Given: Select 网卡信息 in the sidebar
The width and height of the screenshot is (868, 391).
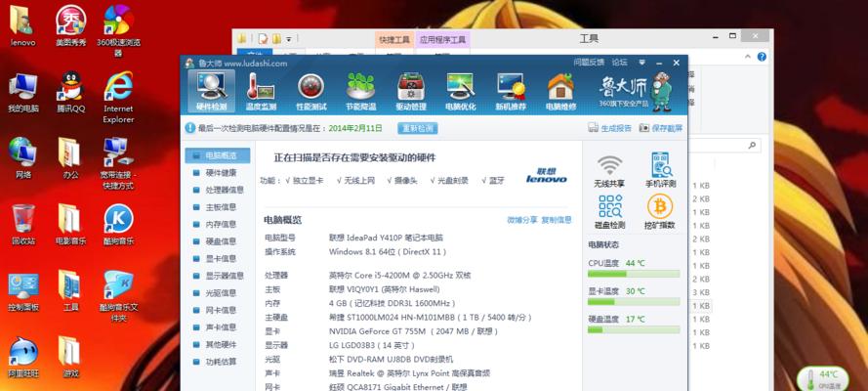Looking at the screenshot, I should click(x=217, y=310).
